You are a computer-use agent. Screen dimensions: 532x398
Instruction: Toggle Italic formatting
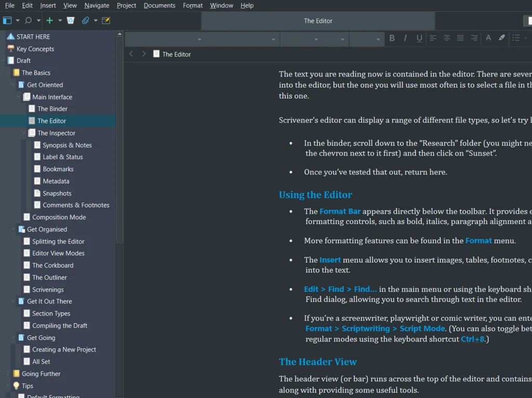click(405, 38)
